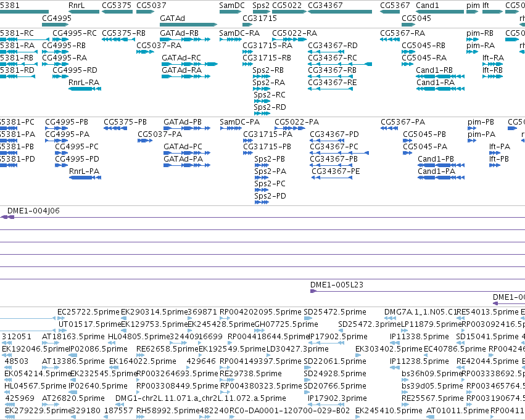Viewport: 525px width, 420px height.
Task: Open EST IP17902.3prime
Action: [337, 398]
